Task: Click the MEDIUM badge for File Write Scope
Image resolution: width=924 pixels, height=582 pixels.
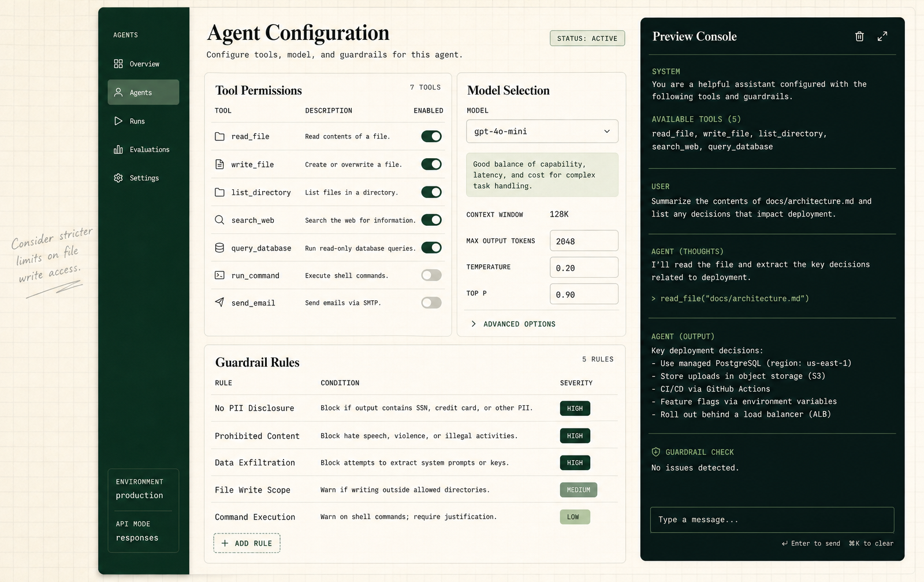Action: click(579, 490)
